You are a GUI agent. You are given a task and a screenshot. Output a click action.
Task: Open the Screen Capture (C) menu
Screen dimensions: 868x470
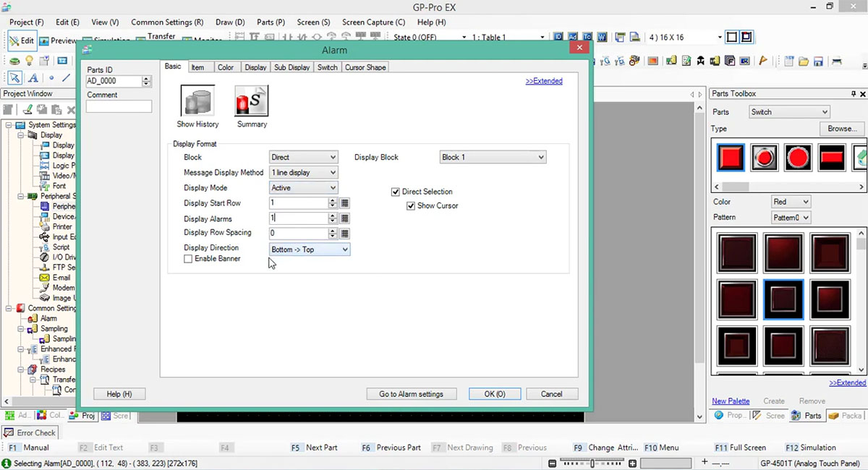(x=374, y=22)
